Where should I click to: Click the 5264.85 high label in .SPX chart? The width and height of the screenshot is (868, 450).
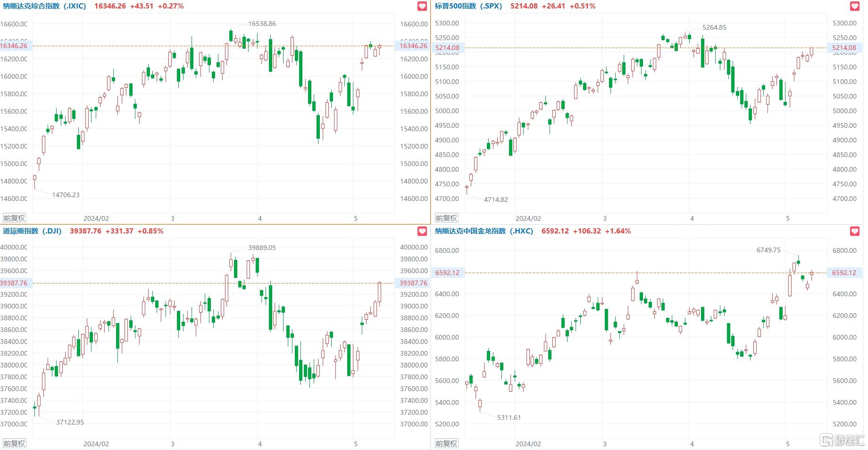point(714,27)
